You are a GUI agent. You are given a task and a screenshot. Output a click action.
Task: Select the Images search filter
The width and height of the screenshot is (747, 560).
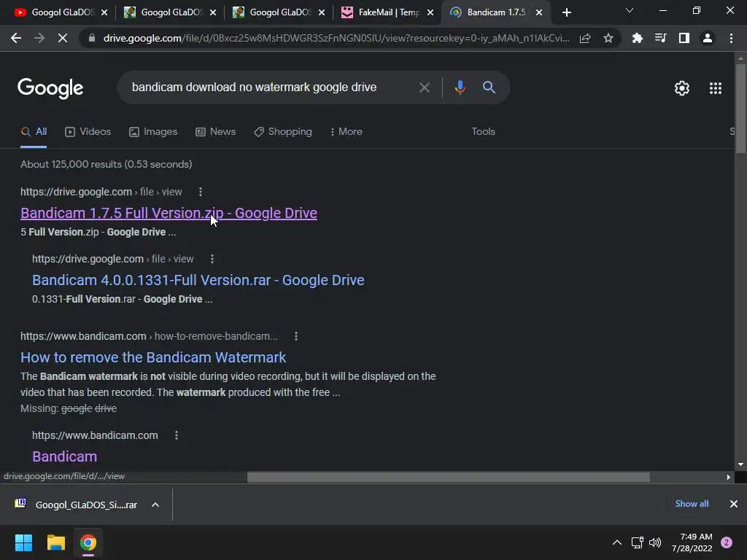click(x=153, y=132)
